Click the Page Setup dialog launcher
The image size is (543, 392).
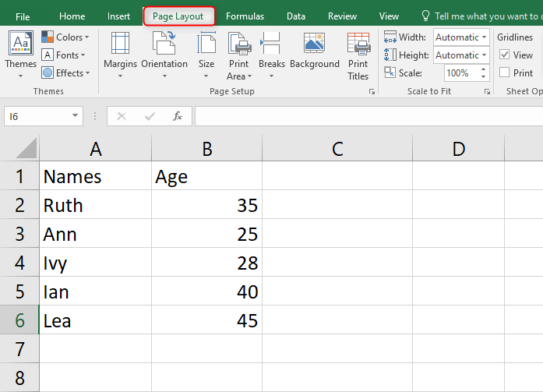(x=372, y=91)
